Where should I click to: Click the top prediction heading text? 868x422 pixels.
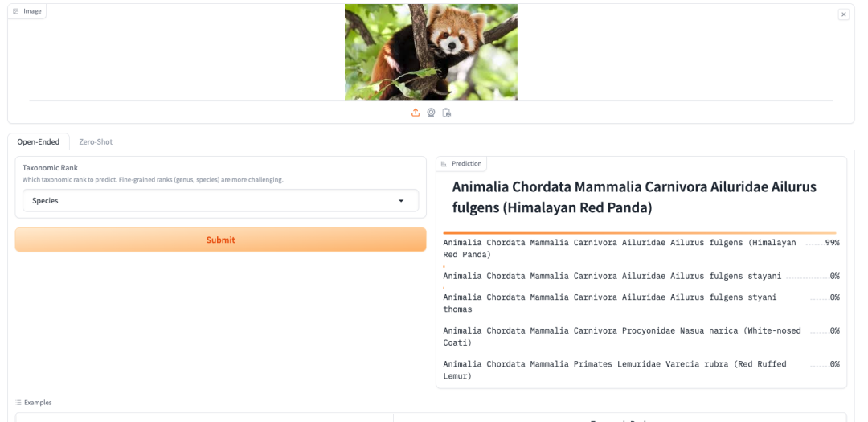[634, 197]
